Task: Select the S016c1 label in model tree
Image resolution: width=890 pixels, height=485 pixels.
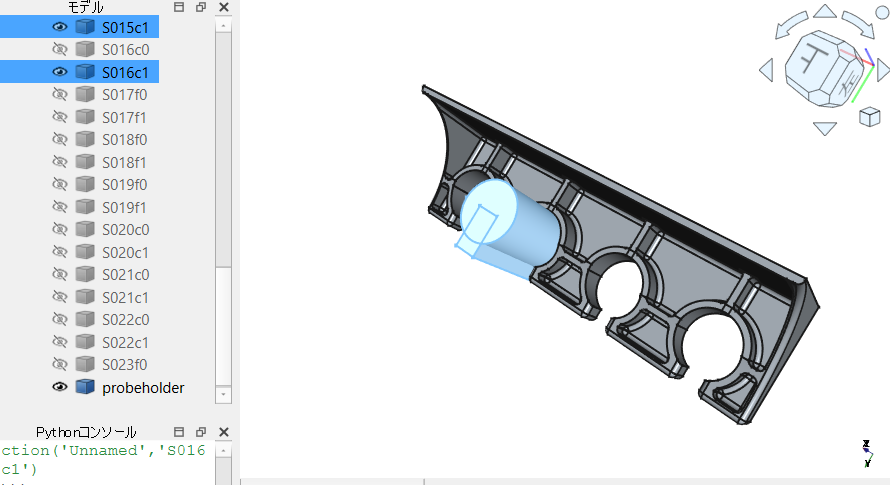Action: (125, 73)
